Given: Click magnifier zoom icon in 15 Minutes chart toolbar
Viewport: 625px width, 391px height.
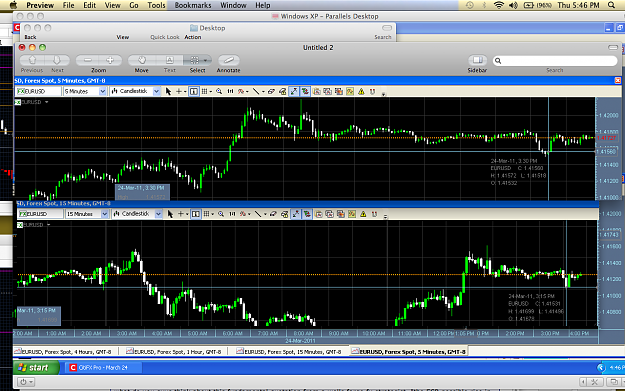Looking at the screenshot, I should (x=221, y=214).
